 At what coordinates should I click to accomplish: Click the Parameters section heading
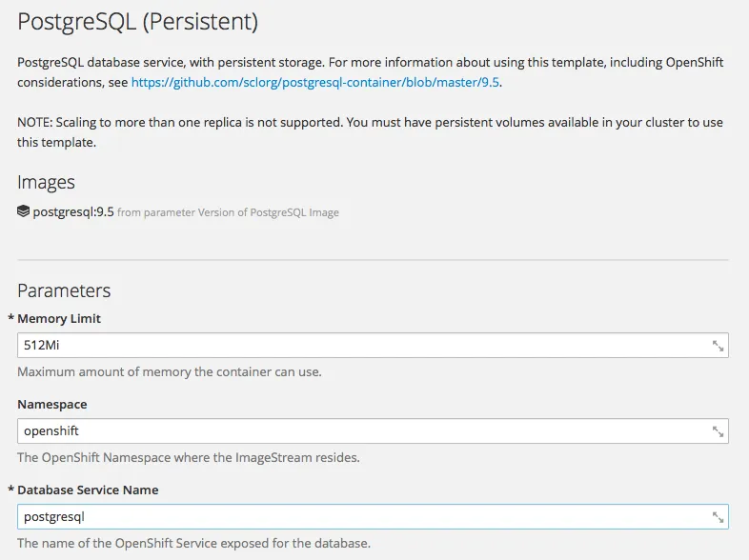tap(64, 290)
